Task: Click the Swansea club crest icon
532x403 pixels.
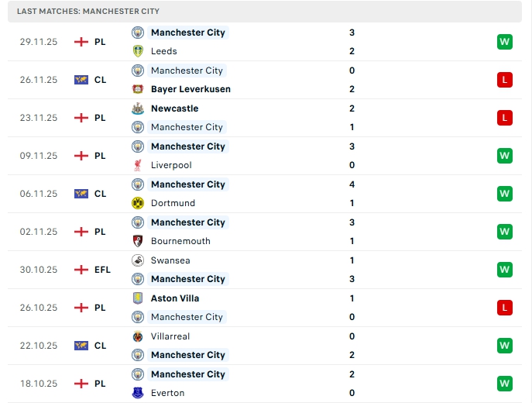Action: click(x=138, y=260)
